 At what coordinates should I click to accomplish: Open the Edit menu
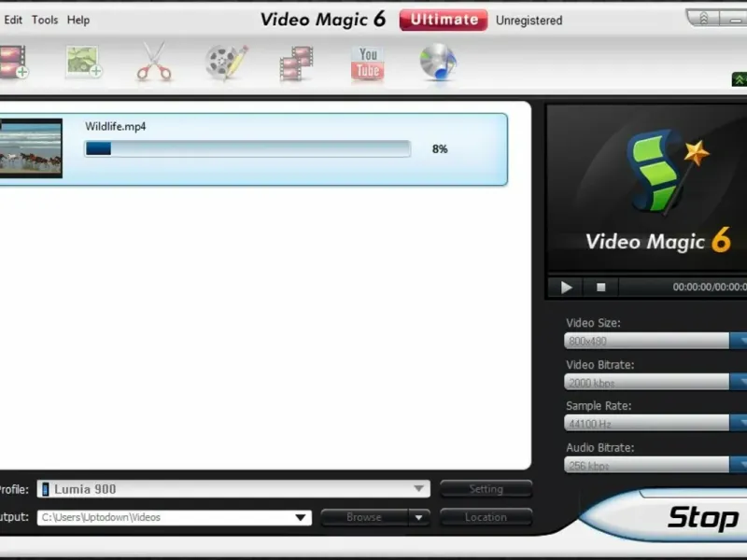[13, 20]
